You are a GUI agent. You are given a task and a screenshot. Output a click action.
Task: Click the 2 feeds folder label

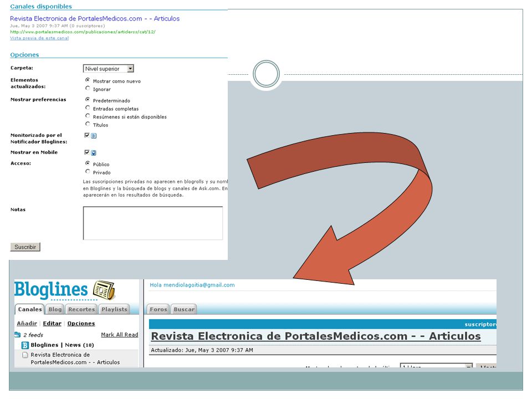33,335
